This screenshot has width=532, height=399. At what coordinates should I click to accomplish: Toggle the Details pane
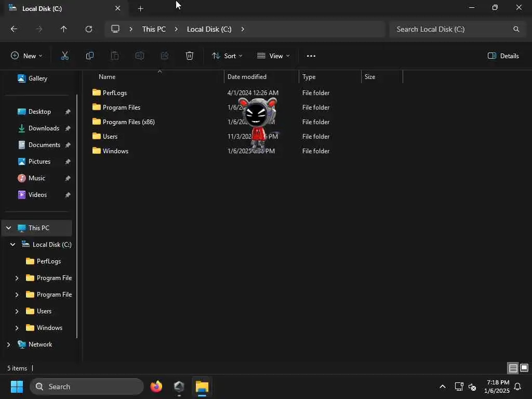pyautogui.click(x=503, y=56)
